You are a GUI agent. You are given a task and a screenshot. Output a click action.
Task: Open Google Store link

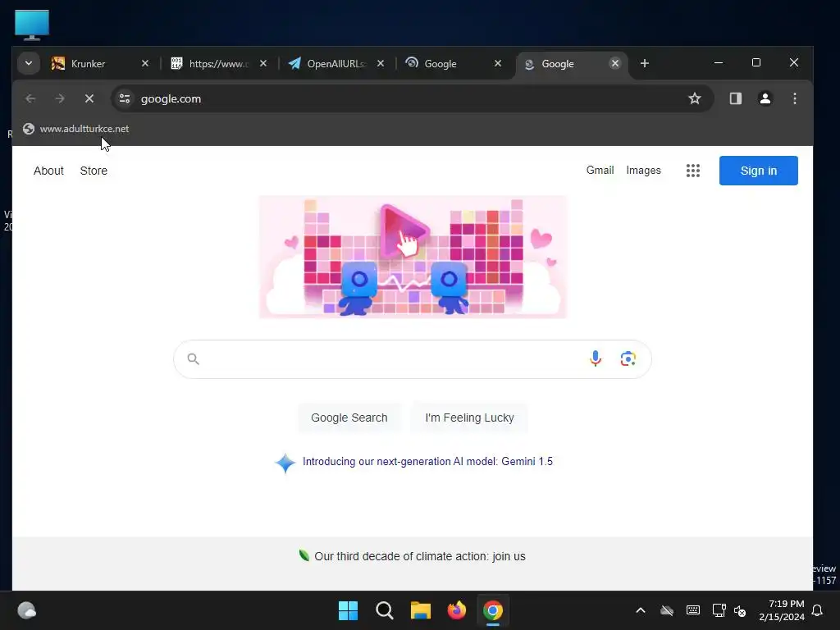coord(94,171)
